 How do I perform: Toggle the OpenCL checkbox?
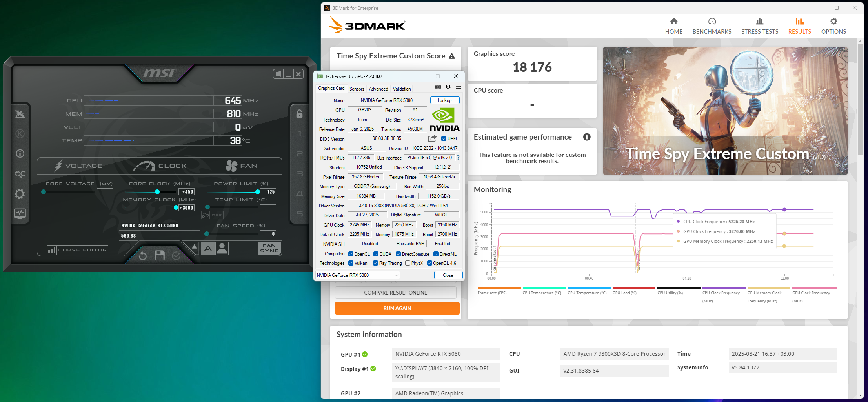(351, 254)
